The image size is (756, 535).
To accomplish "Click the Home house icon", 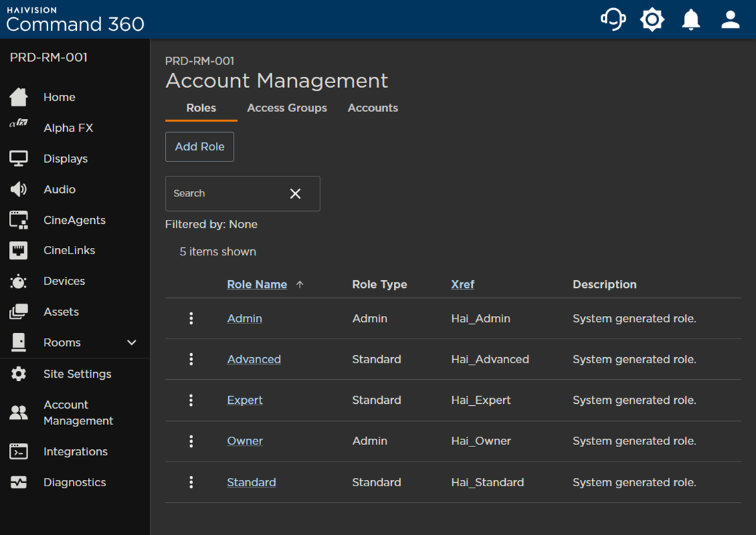I will (x=19, y=97).
